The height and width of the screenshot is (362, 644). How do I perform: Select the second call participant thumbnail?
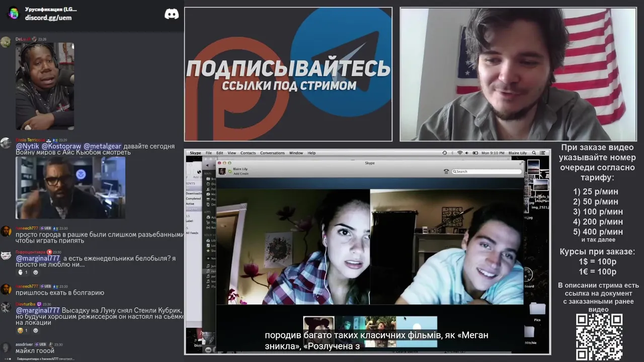(349, 331)
